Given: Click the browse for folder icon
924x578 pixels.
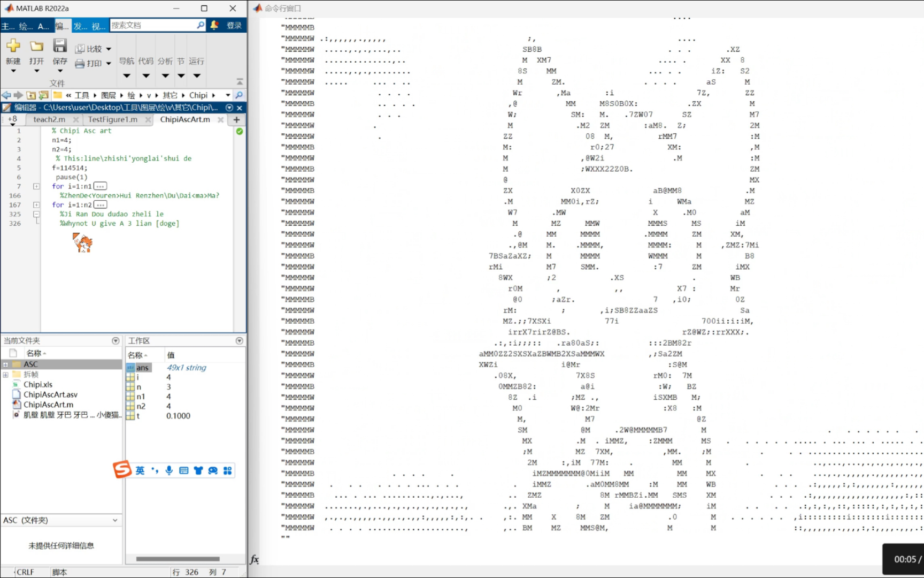Looking at the screenshot, I should tap(43, 95).
